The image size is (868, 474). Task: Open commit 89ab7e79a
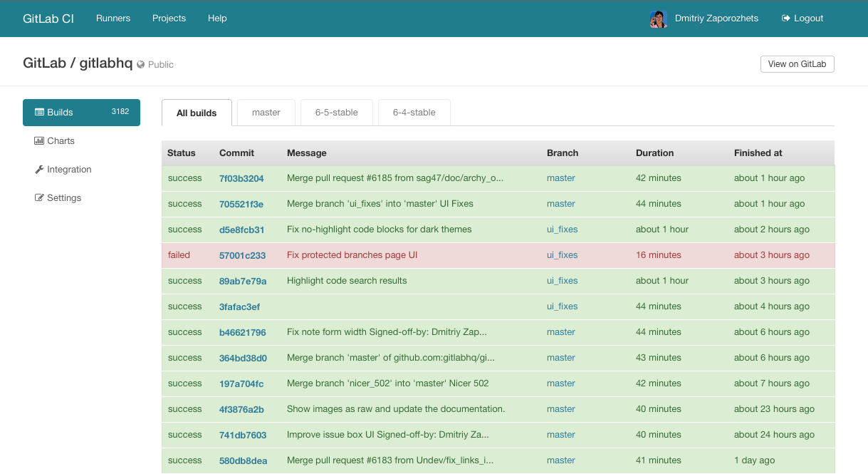click(x=243, y=281)
